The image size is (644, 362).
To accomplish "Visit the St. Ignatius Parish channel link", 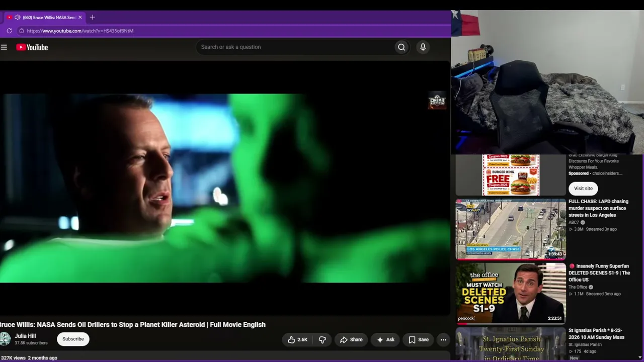I will (x=585, y=345).
